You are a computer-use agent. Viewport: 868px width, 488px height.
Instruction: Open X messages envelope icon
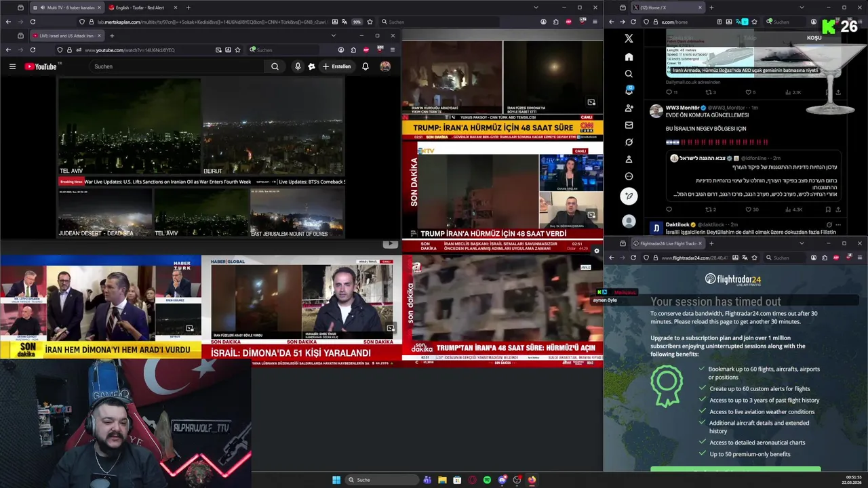pyautogui.click(x=629, y=125)
